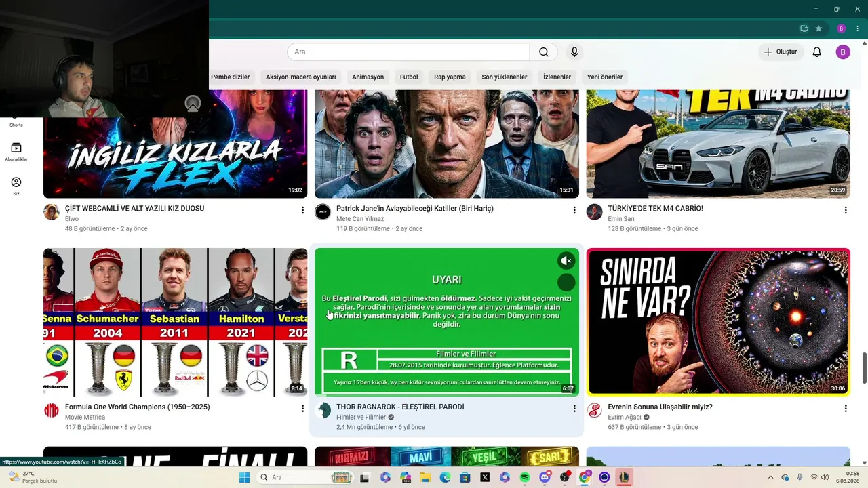Image resolution: width=868 pixels, height=488 pixels.
Task: Open options for TÜRKİYE'DE TEK M4 CABRİO
Action: click(x=846, y=211)
